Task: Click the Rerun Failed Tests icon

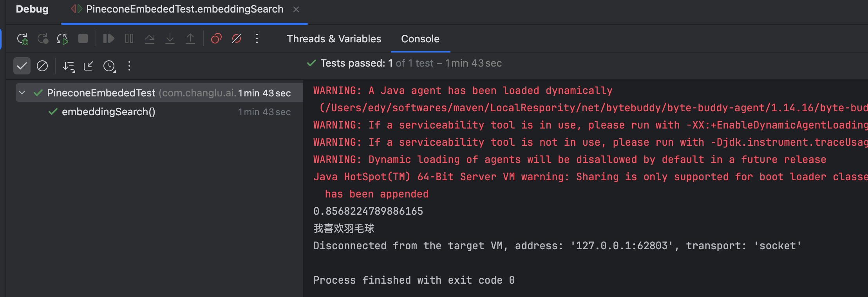Action: click(43, 39)
